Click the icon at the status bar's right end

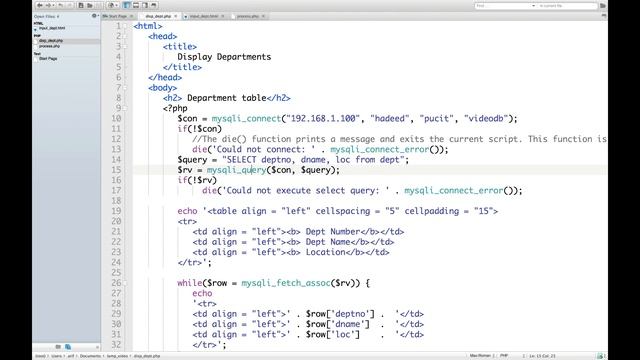(600, 356)
